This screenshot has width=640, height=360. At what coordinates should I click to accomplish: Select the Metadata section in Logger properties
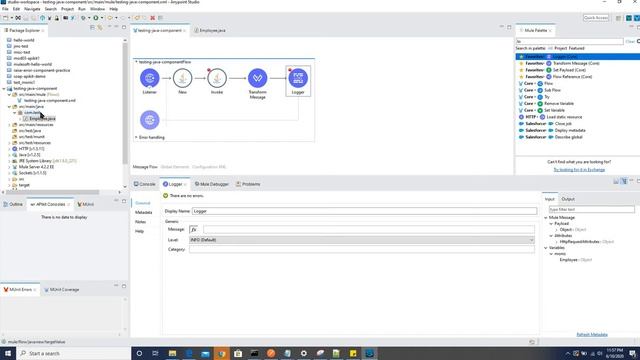coord(143,213)
